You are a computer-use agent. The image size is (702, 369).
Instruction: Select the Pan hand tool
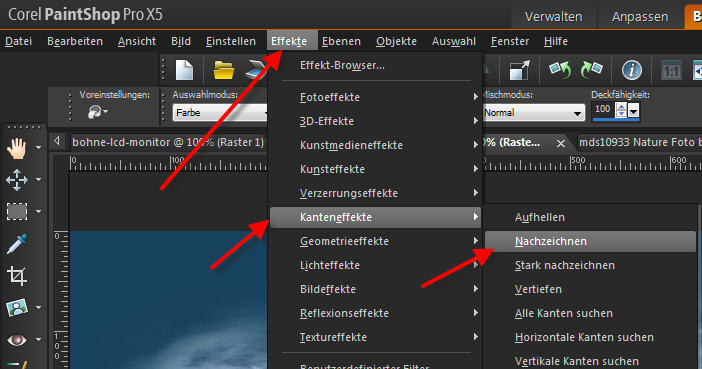(17, 149)
